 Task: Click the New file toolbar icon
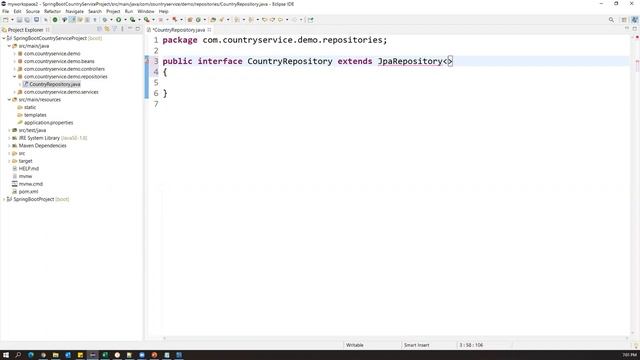pyautogui.click(x=6, y=20)
